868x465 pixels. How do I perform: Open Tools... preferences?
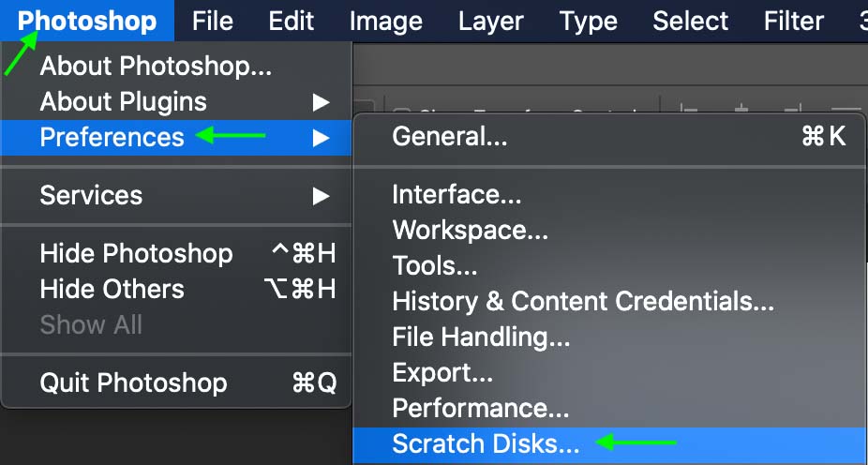pos(608,265)
